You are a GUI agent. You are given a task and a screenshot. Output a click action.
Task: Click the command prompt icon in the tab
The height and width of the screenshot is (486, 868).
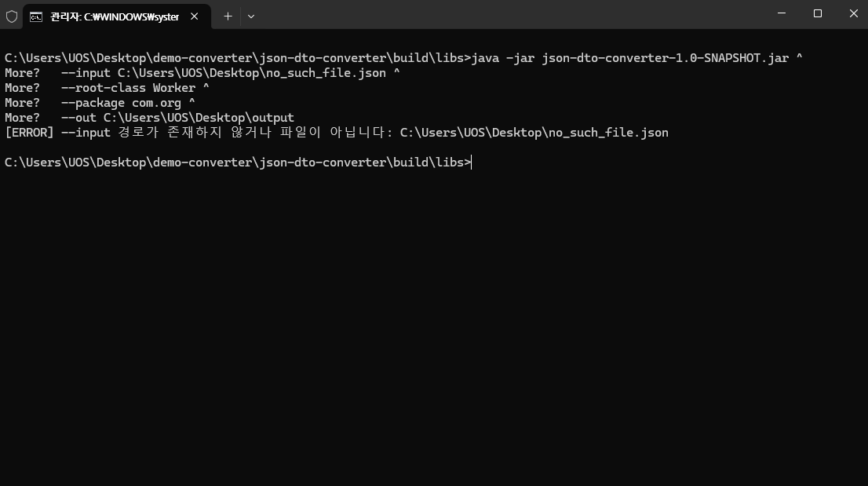(x=36, y=17)
